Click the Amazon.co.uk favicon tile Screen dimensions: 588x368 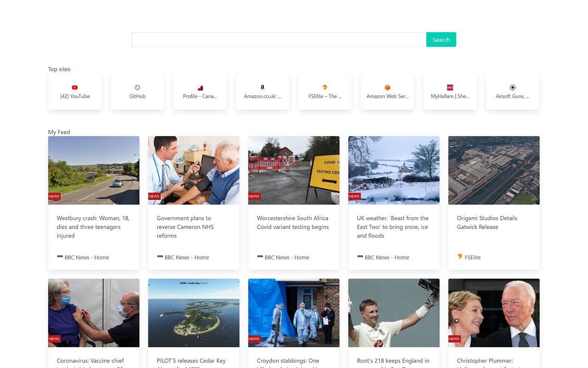(x=262, y=87)
